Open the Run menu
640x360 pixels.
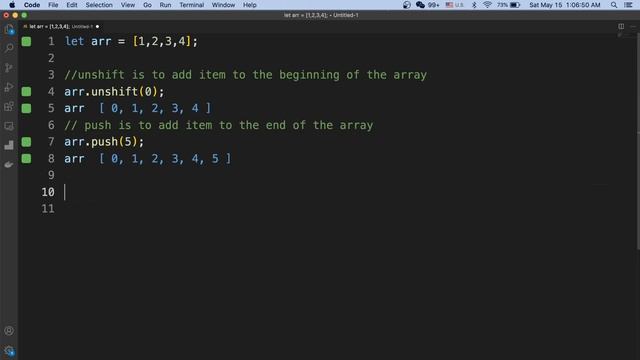tap(165, 5)
